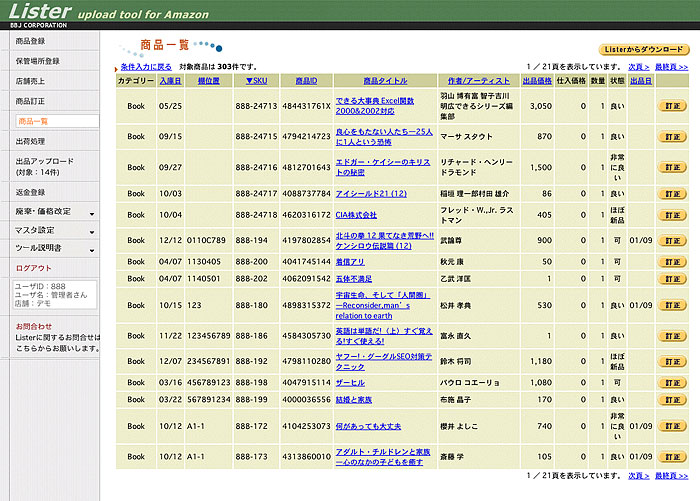Image resolution: width=700 pixels, height=501 pixels.
Task: Open 英語は単語だ! title link
Action: point(384,336)
